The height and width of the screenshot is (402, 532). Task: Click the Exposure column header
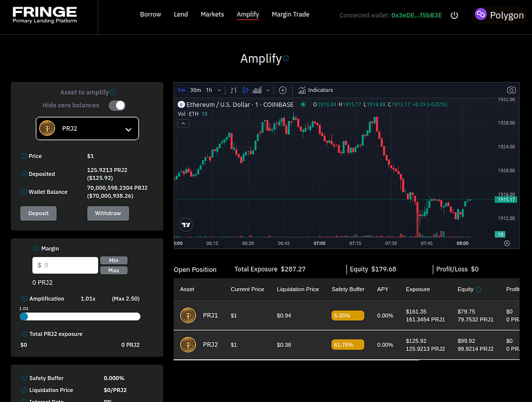(418, 289)
